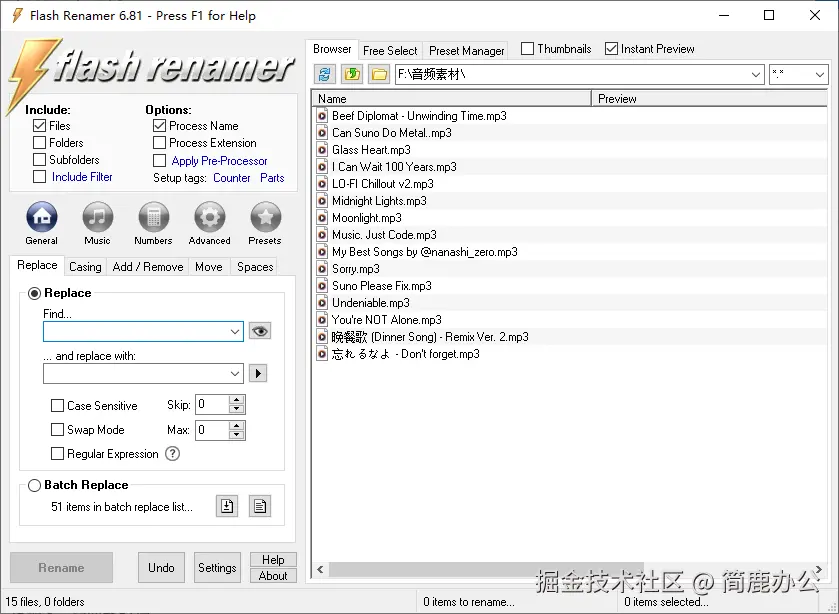Click the file icon of Midnight Lights.mp3
Image resolution: width=839 pixels, height=614 pixels.
click(x=322, y=201)
